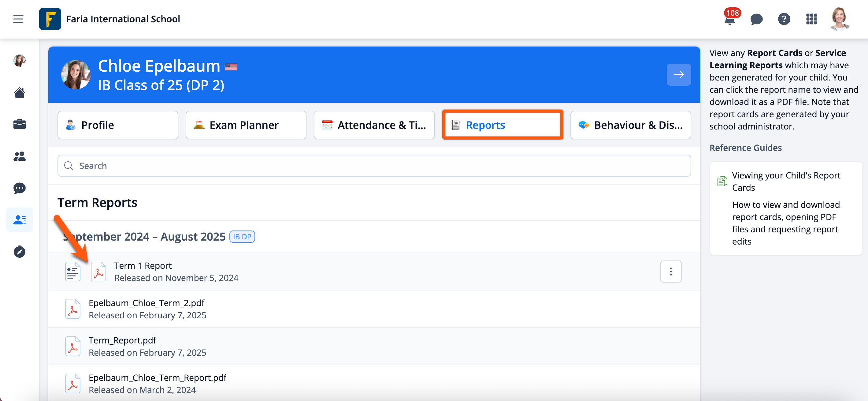Viewport: 868px width, 401px height.
Task: Open Viewing your Child's Report Cards guide
Action: tap(786, 182)
